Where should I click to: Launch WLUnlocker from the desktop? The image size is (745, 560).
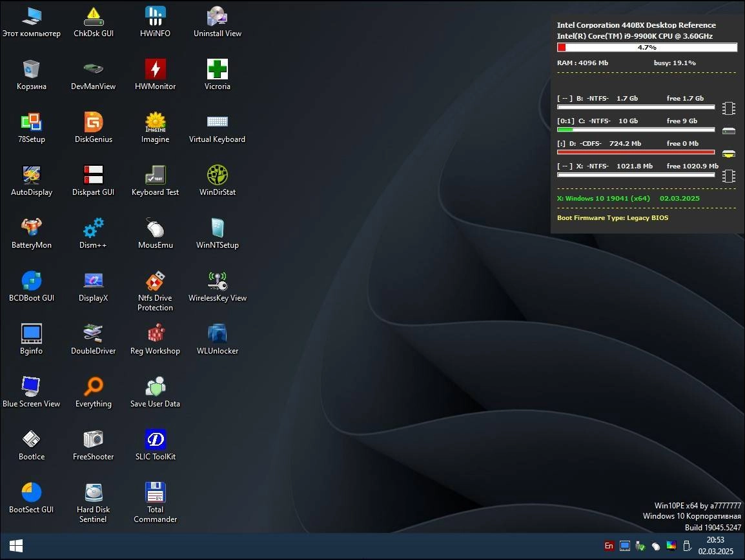pyautogui.click(x=217, y=339)
